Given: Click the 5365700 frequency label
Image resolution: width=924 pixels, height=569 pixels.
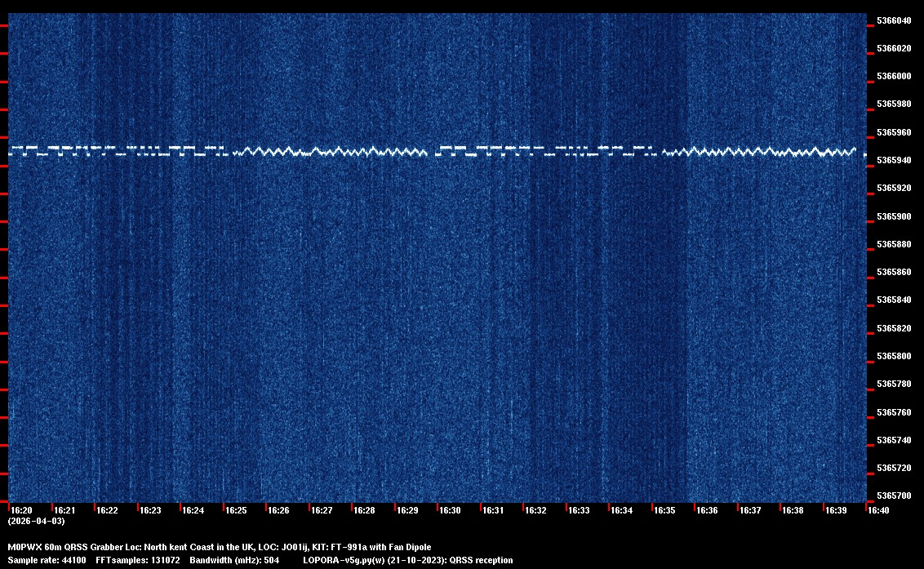Looking at the screenshot, I should tap(894, 496).
